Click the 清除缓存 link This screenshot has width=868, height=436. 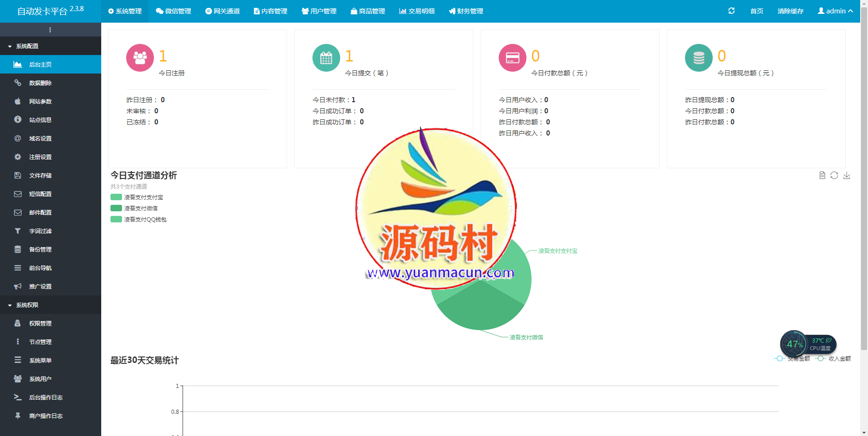pyautogui.click(x=790, y=11)
